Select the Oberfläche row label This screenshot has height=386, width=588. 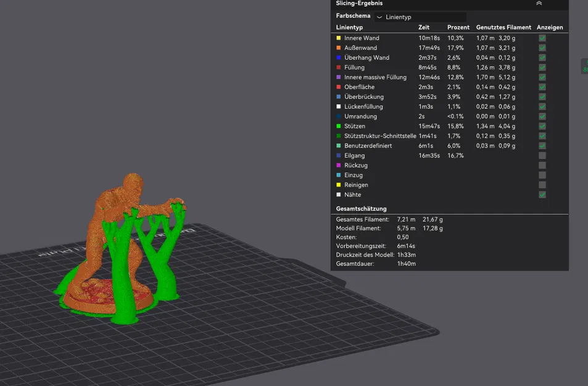tap(359, 86)
